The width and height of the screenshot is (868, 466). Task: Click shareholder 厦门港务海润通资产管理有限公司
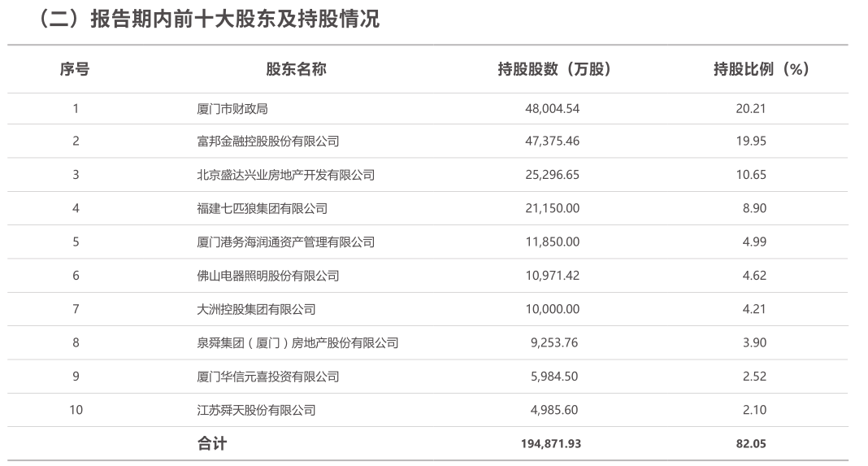285,242
